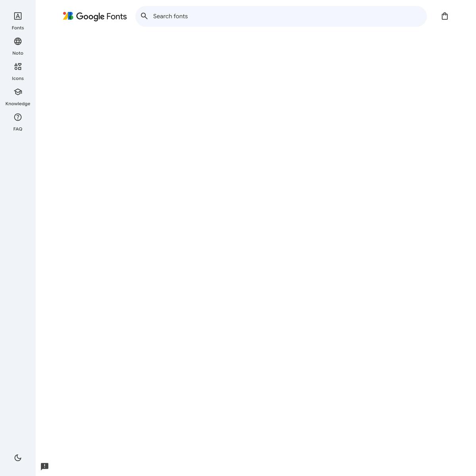Click the word Google in header logo

point(90,16)
